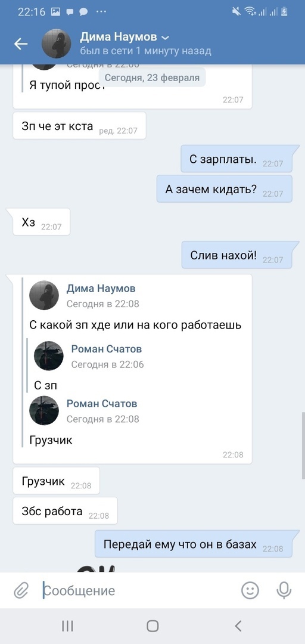The height and width of the screenshot is (644, 305).
Task: Open Роман Счатов avatar at 22:08
Action: (44, 410)
